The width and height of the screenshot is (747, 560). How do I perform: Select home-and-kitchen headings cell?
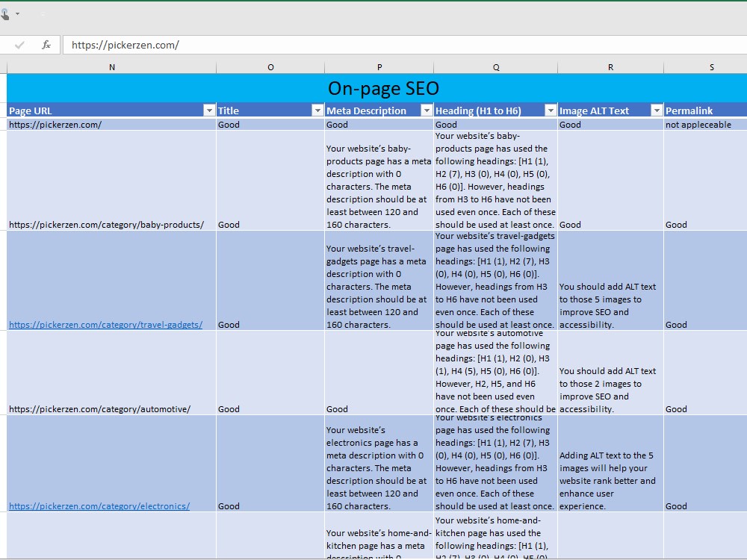pyautogui.click(x=496, y=535)
